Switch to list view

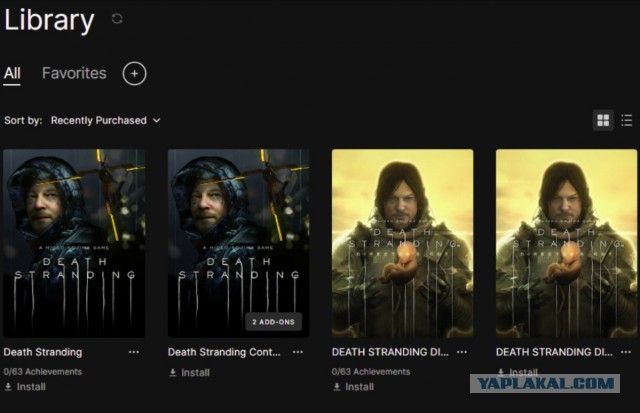pyautogui.click(x=627, y=120)
